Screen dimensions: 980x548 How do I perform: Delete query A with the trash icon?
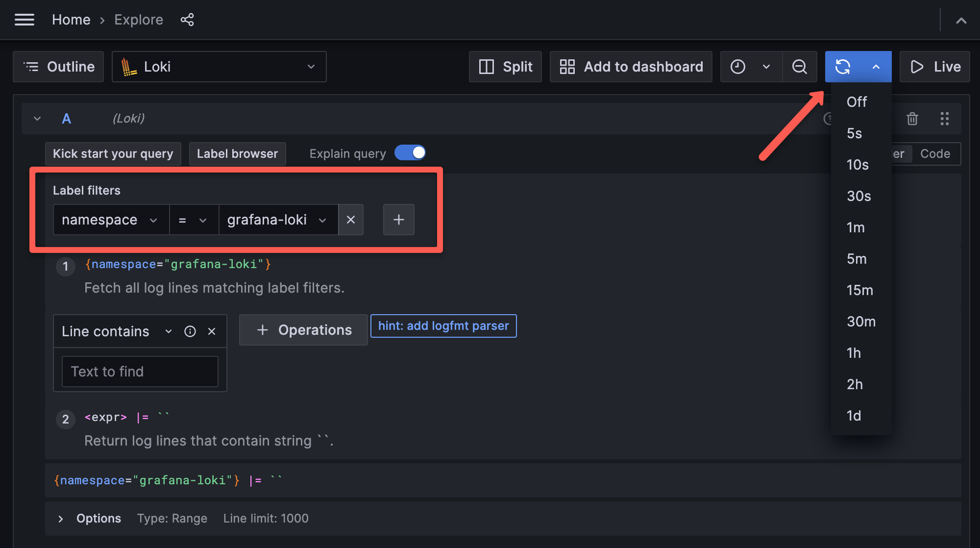point(912,118)
